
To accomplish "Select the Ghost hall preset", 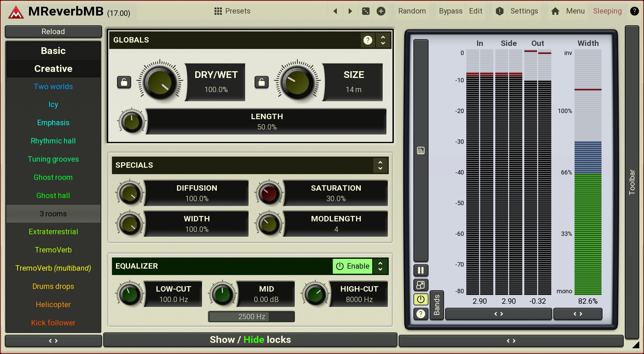I will coord(53,195).
